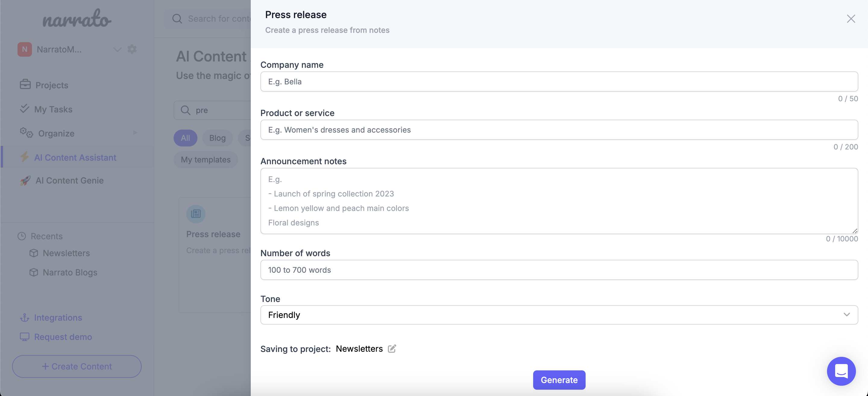Screen dimensions: 868x396
Task: Click the close button on press release modal
Action: 851,18
